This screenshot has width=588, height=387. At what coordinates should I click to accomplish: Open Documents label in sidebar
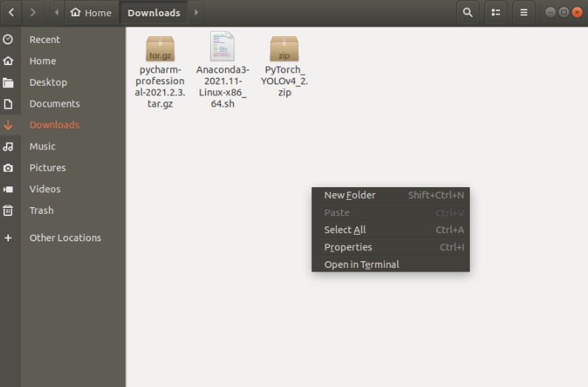click(x=55, y=104)
